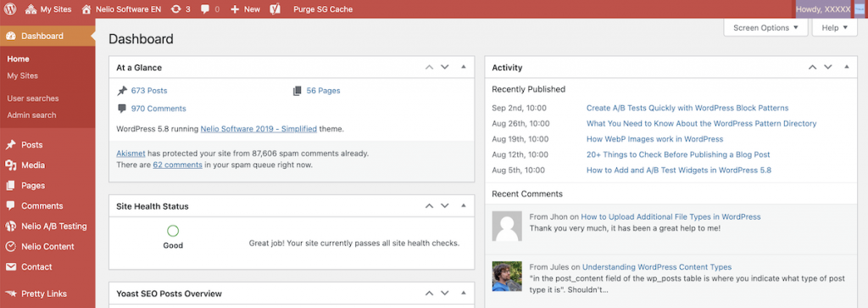868x308 pixels.
Task: Open Nelio Software 2019 - Simplified theme link
Action: pos(259,128)
